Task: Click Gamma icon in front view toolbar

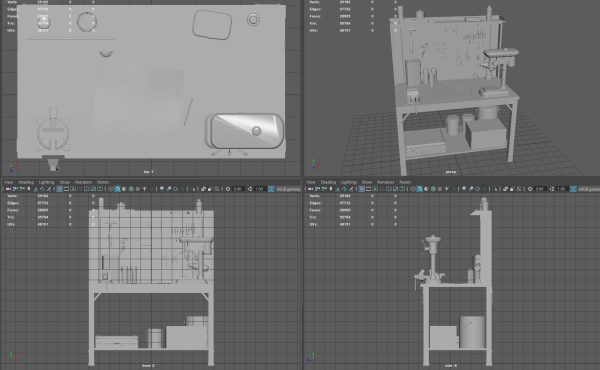Action: 250,189
